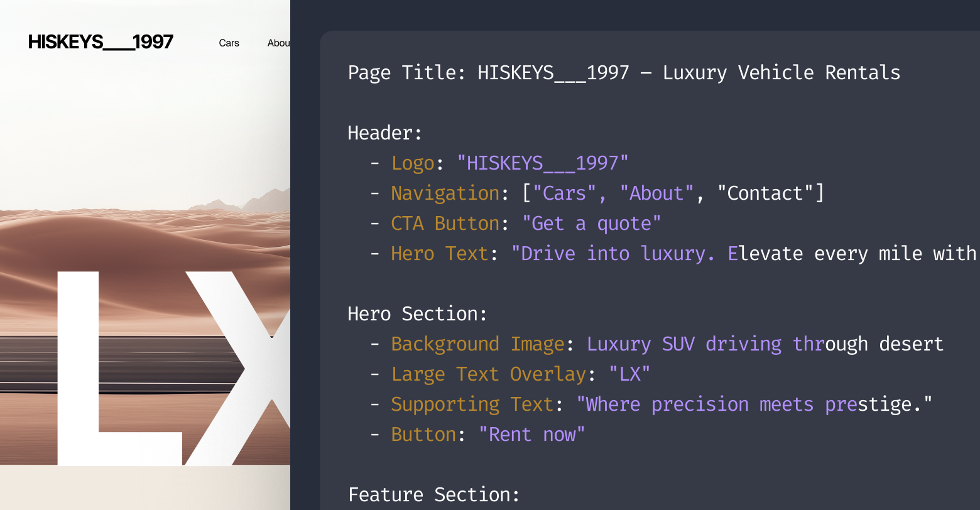Select the Supporting Text key
The image size is (980, 510).
pyautogui.click(x=472, y=404)
